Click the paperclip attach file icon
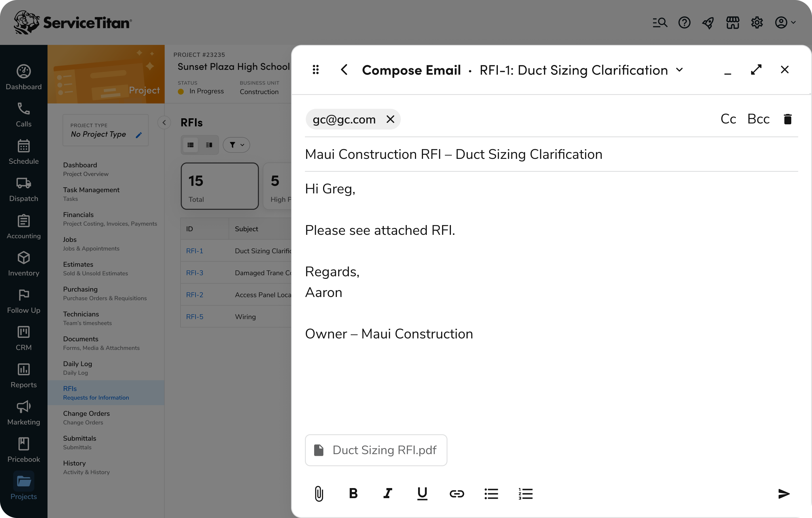Screen dimensions: 812x518 (319, 494)
